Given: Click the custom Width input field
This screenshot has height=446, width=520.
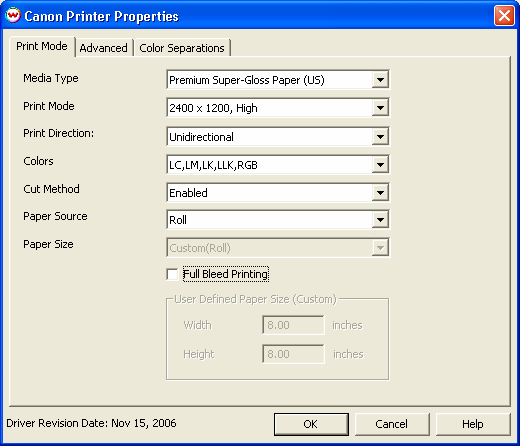Looking at the screenshot, I should point(293,325).
